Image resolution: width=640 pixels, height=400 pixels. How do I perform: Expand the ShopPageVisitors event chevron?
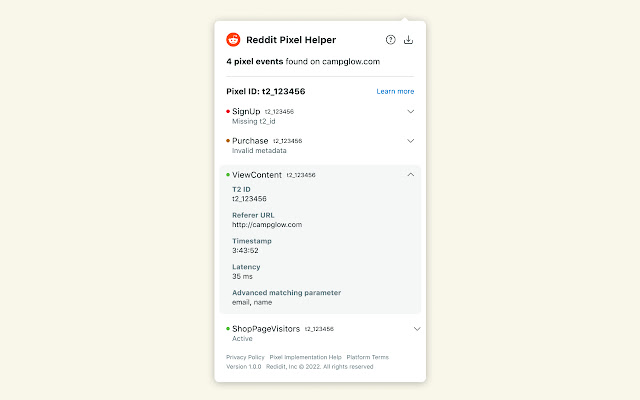tap(417, 329)
